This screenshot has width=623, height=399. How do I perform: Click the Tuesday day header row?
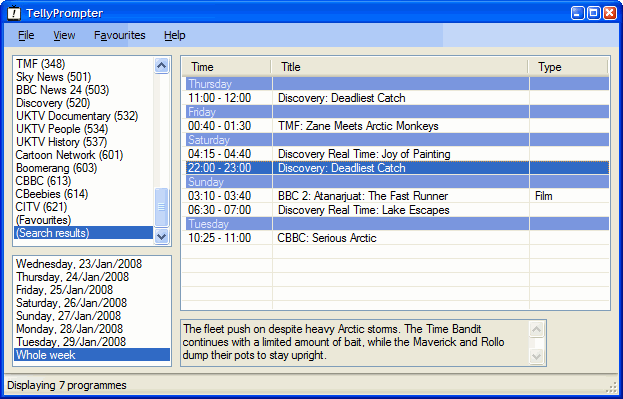[397, 224]
